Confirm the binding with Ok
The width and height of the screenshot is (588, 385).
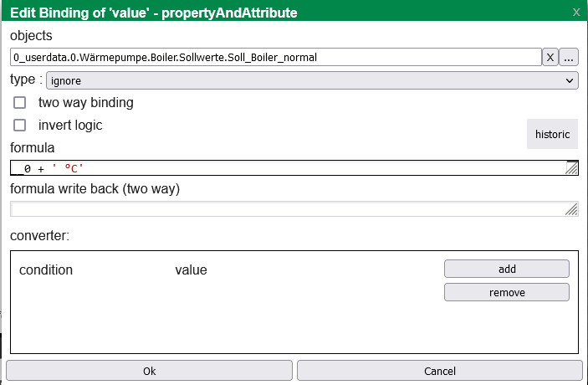click(x=149, y=371)
